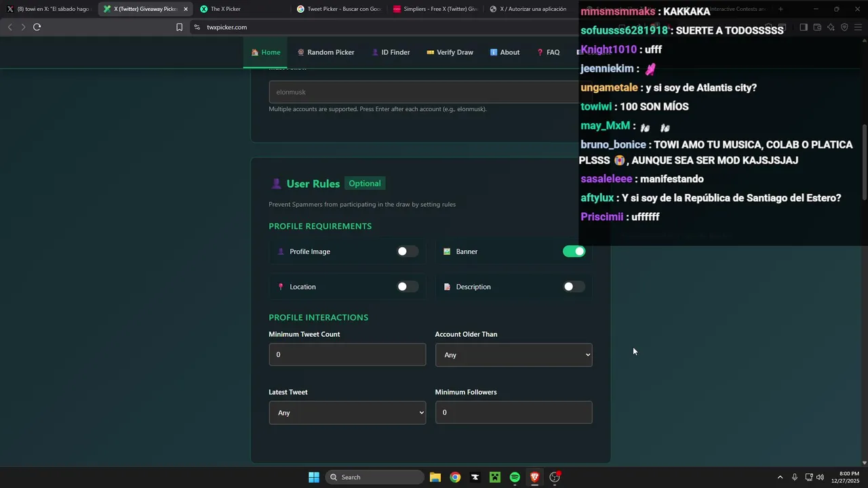Open the volume control in system tray
868x488 pixels.
pyautogui.click(x=820, y=477)
